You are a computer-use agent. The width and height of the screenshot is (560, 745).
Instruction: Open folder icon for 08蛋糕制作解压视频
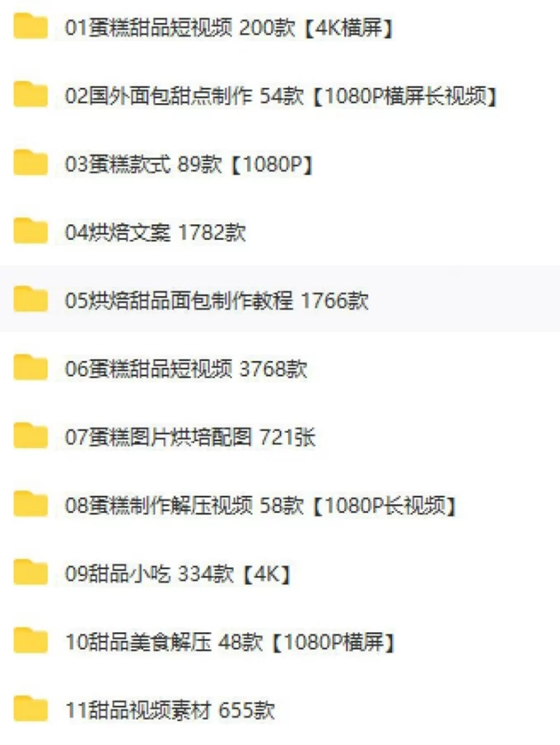tap(30, 504)
